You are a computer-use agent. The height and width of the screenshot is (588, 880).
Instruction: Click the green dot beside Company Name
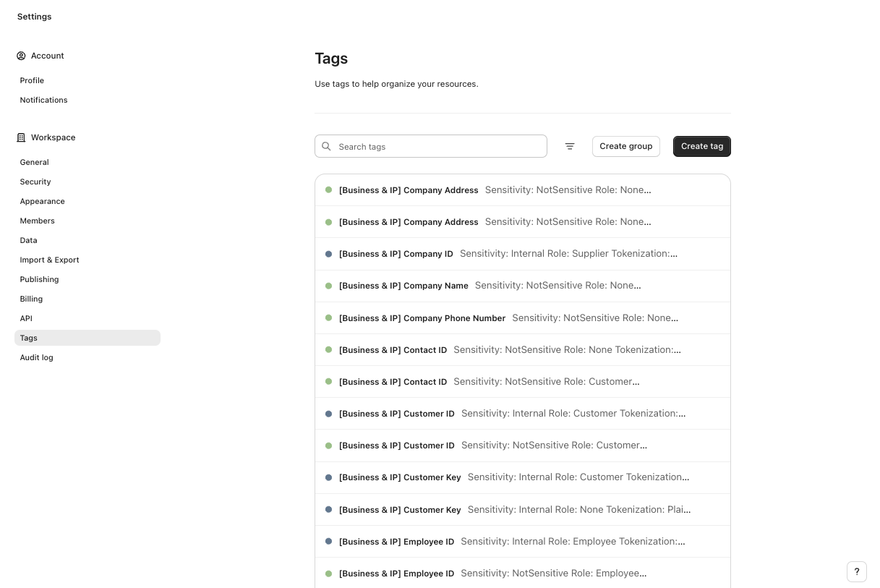tap(328, 286)
